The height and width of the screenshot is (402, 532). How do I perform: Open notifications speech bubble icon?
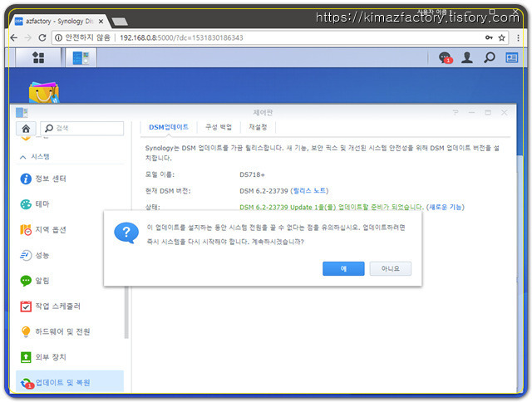click(x=445, y=57)
